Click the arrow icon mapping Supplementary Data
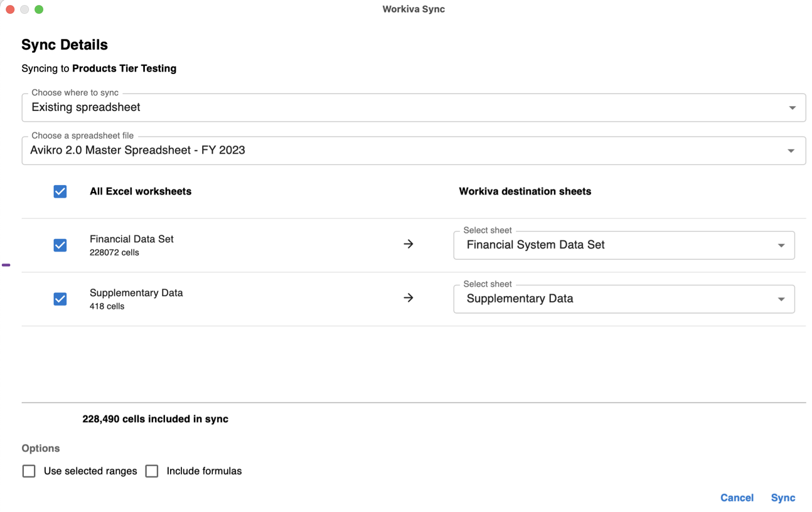Screen dimensions: 812x512 [x=409, y=298]
